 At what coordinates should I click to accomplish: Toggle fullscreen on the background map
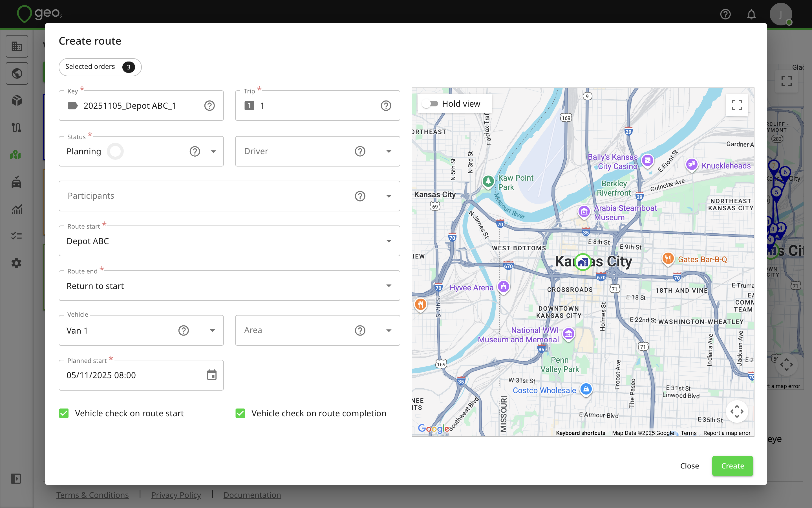tap(787, 81)
